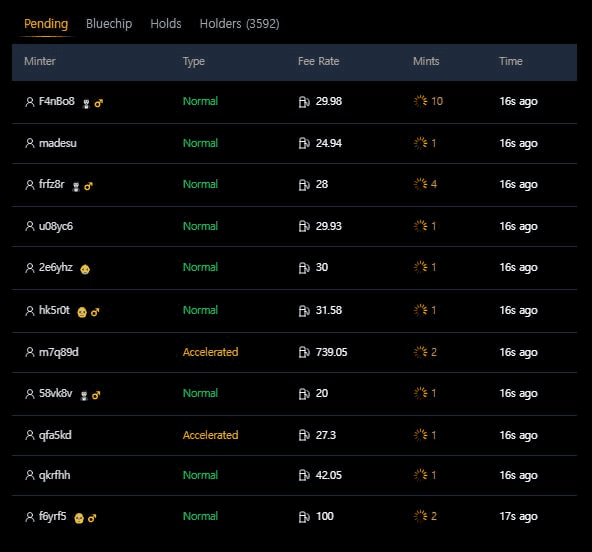The image size is (592, 552).
Task: Click the Fee Rate column header
Action: point(318,61)
